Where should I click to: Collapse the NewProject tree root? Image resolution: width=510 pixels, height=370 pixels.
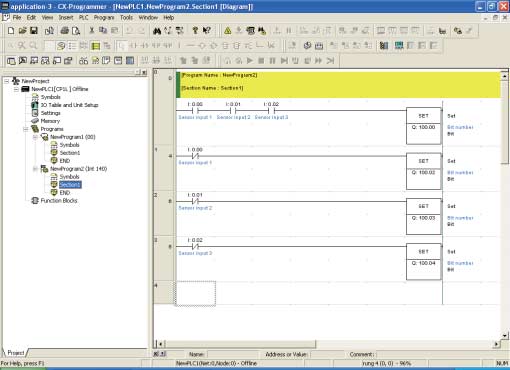point(6,81)
